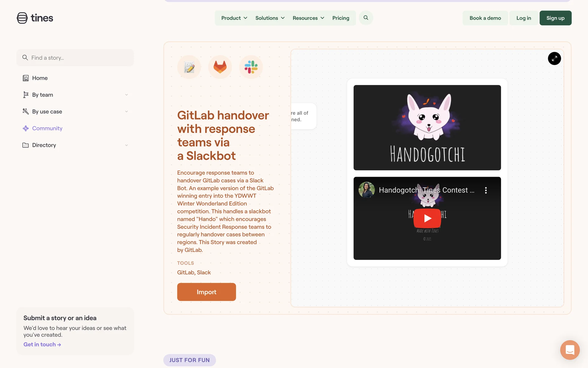Click the Import button
This screenshot has height=368, width=588.
pos(206,292)
